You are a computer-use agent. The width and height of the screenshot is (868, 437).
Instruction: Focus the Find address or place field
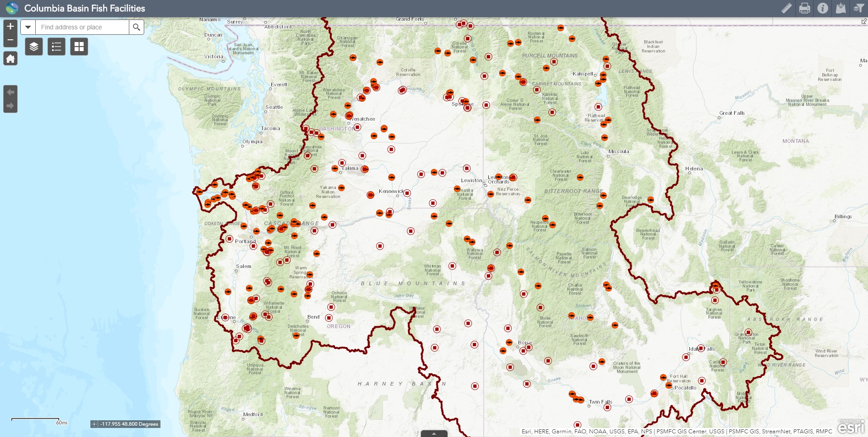[82, 27]
